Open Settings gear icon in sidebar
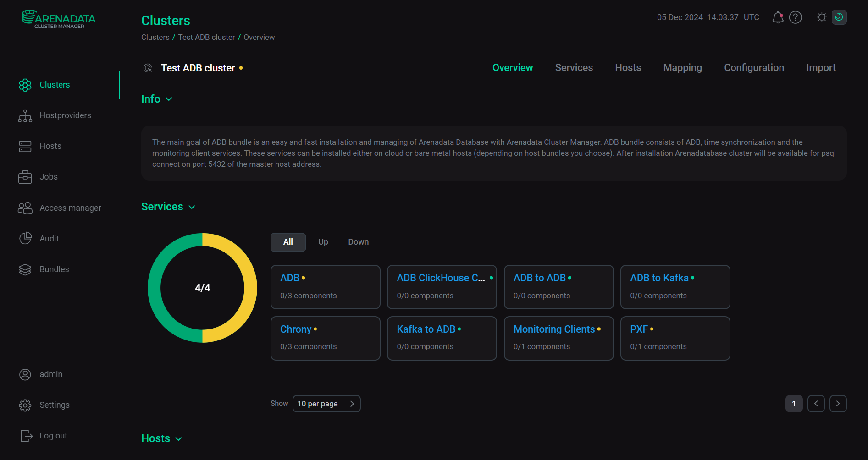 [x=25, y=405]
